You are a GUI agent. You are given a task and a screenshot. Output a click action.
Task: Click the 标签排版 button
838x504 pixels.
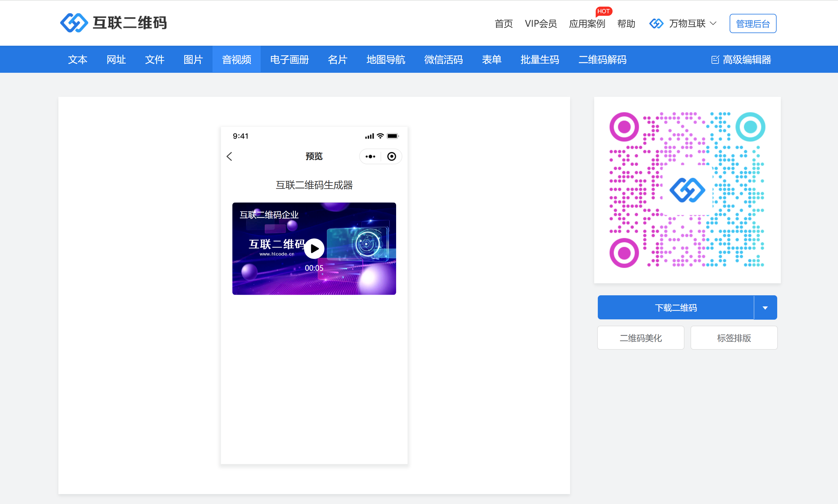tap(734, 338)
